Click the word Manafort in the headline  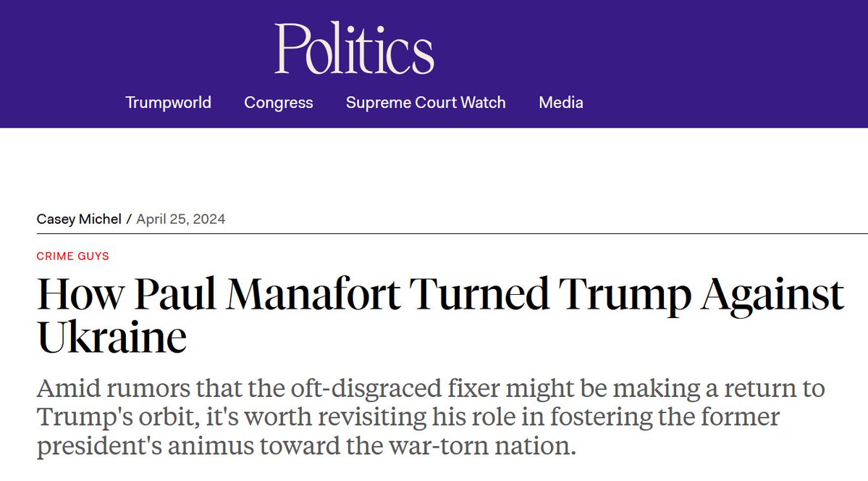(313, 294)
